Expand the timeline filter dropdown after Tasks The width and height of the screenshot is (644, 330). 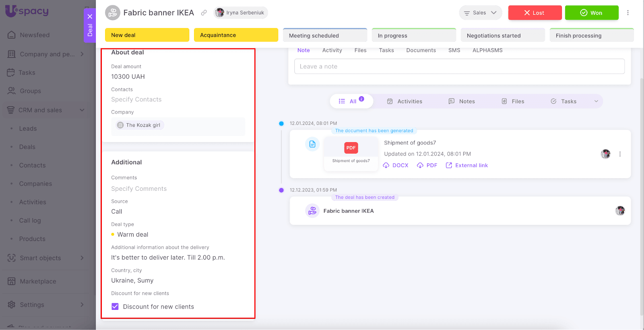click(x=596, y=101)
